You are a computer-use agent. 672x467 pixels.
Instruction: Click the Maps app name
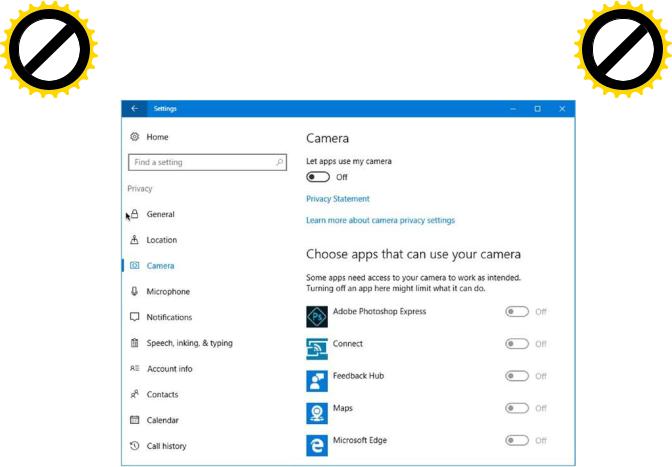pyautogui.click(x=343, y=408)
